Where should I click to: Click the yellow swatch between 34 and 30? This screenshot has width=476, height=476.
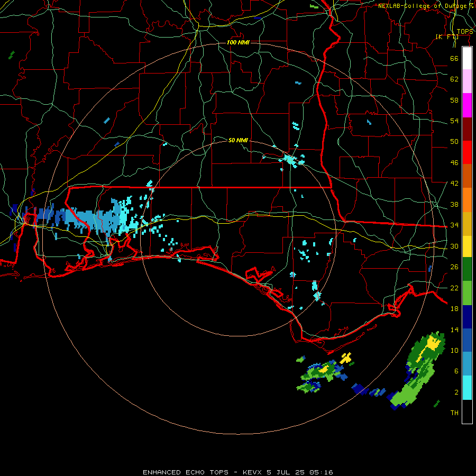[467, 246]
